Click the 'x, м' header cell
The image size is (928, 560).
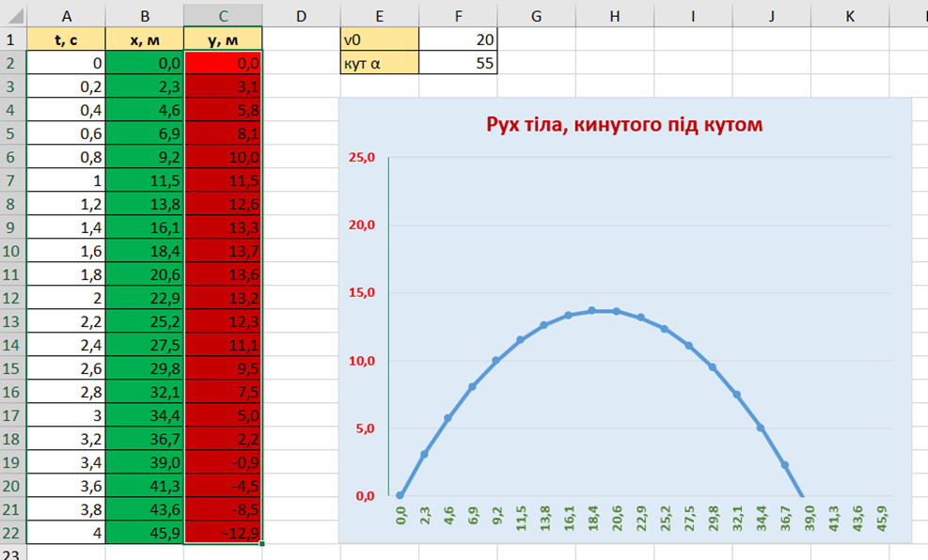pyautogui.click(x=145, y=39)
